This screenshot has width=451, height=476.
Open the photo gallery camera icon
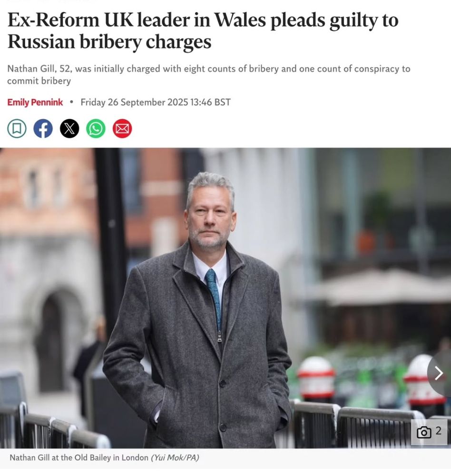424,432
